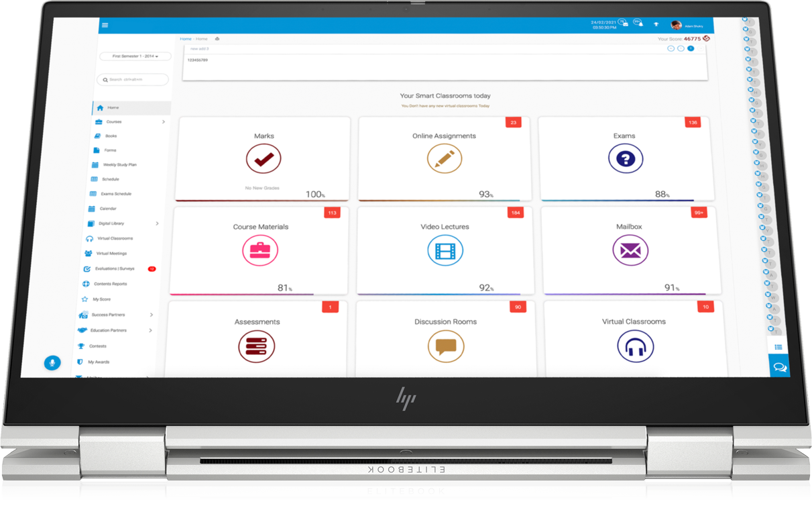Click the Mailbox envelope icon in the dashboard

pos(630,250)
